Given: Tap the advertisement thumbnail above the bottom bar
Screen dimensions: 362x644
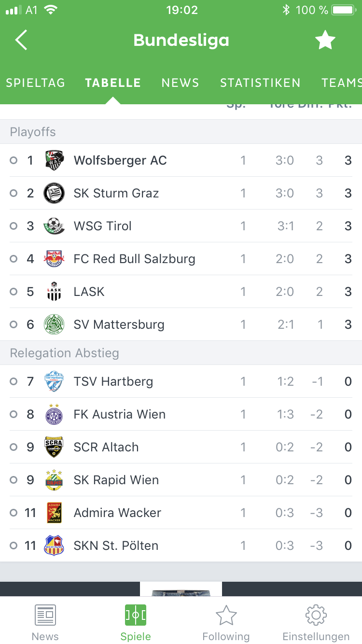Looking at the screenshot, I should [181, 589].
